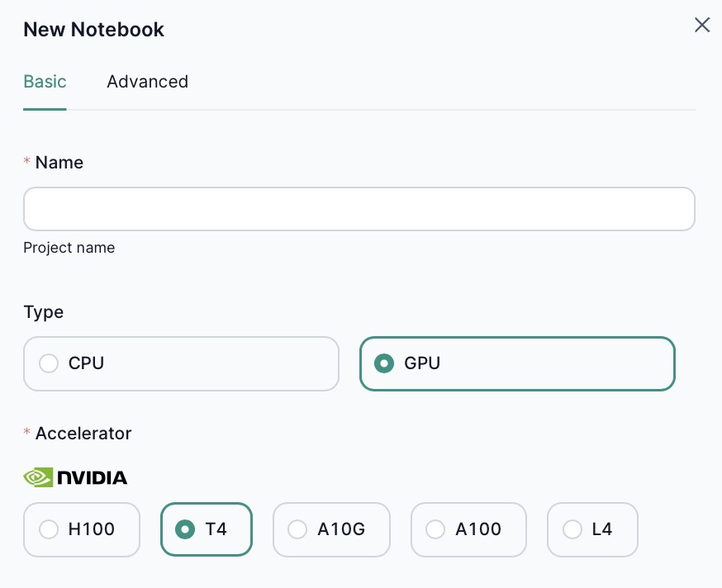The height and width of the screenshot is (588, 722).
Task: Click the Name field label
Action: coord(59,162)
